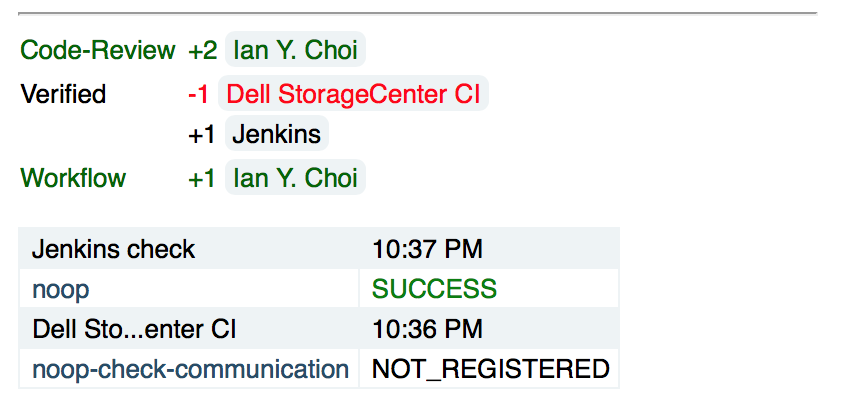Click the Code-Review label name

pyautogui.click(x=98, y=49)
